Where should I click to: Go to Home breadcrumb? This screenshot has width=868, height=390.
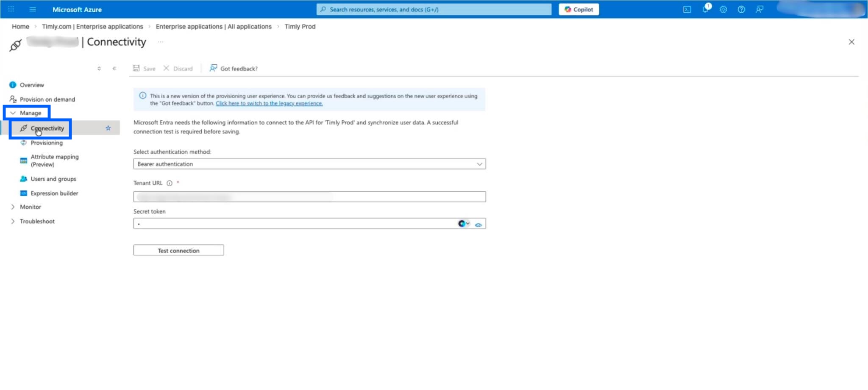[x=20, y=26]
